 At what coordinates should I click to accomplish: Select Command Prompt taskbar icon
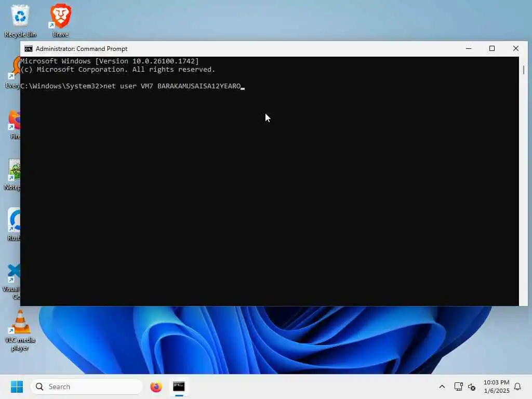[x=179, y=387]
